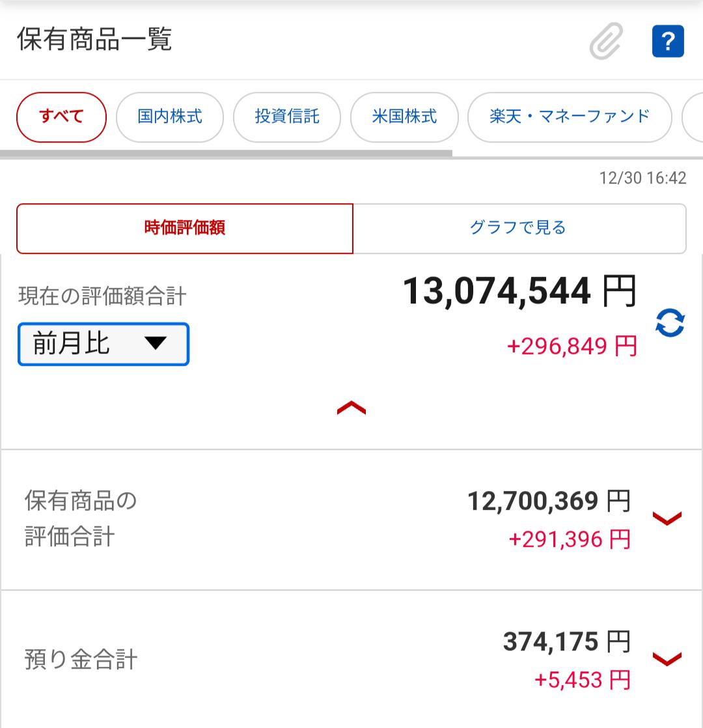Image resolution: width=703 pixels, height=728 pixels.
Task: Select the すべて filter tab
Action: pos(61,117)
